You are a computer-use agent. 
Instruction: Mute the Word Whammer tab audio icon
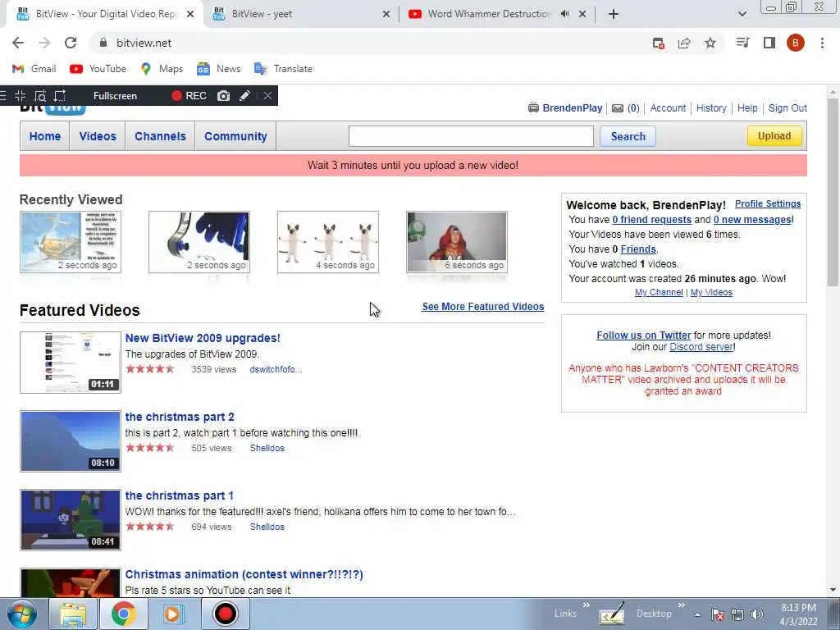point(564,14)
